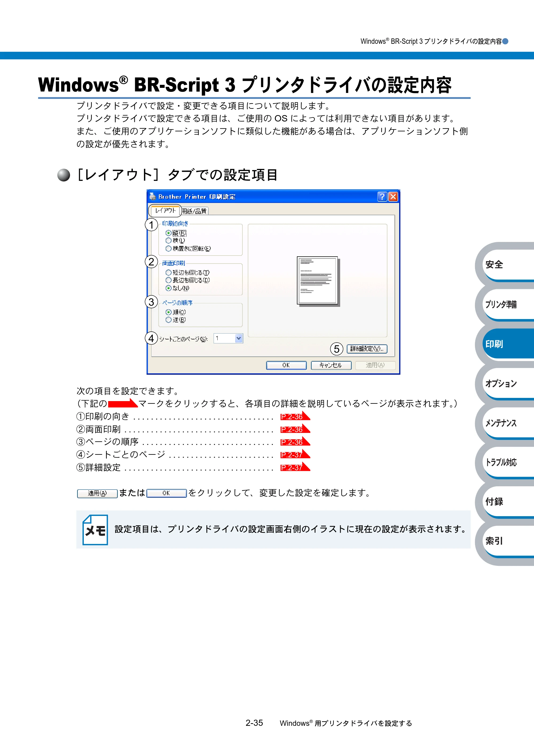534x756 pixels.
Task: Close the Brother Printer 印刷設定 dialog
Action: pyautogui.click(x=393, y=197)
